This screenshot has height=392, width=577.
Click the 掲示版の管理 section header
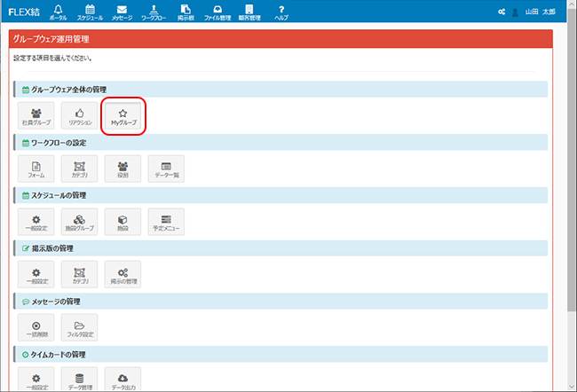click(x=281, y=248)
